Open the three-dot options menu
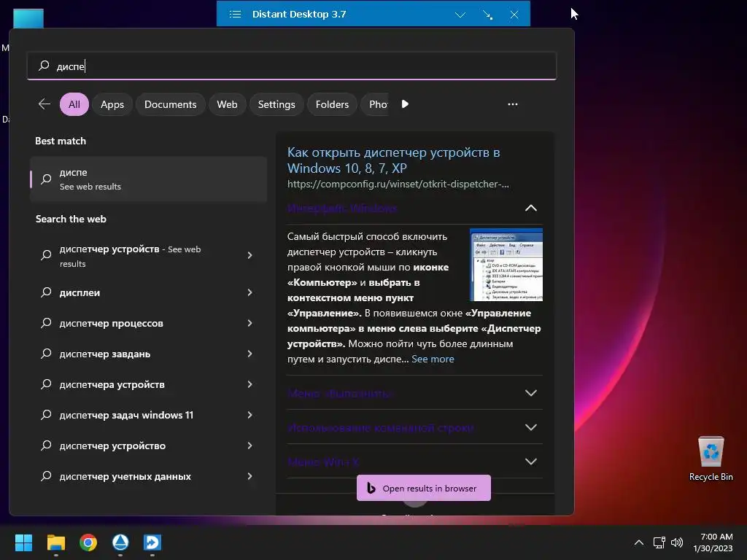The image size is (747, 560). click(513, 104)
